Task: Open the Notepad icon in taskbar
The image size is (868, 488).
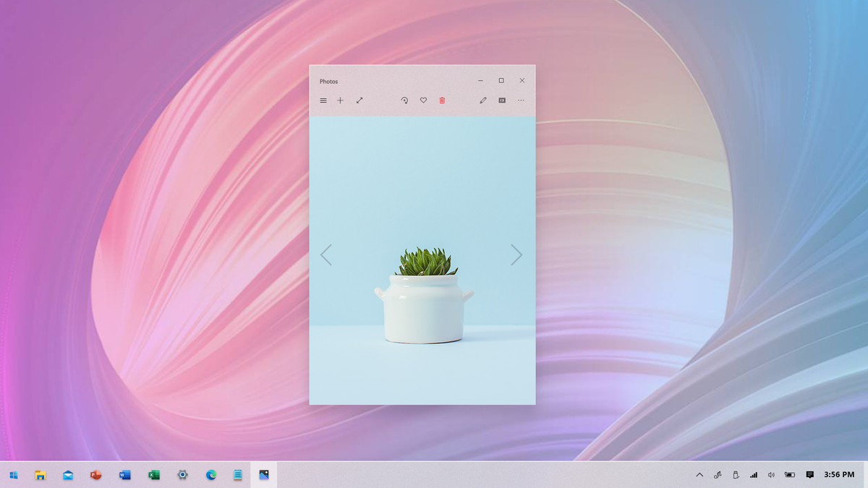Action: pyautogui.click(x=238, y=475)
